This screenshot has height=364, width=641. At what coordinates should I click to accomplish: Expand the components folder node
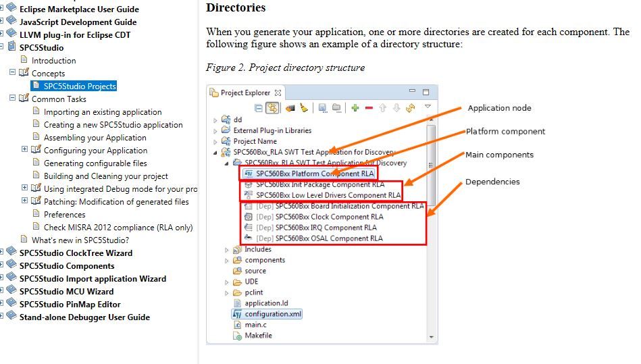click(226, 261)
